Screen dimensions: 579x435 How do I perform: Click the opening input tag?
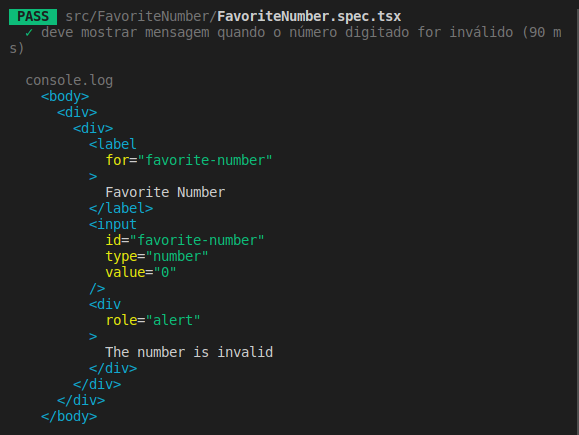[x=113, y=224]
